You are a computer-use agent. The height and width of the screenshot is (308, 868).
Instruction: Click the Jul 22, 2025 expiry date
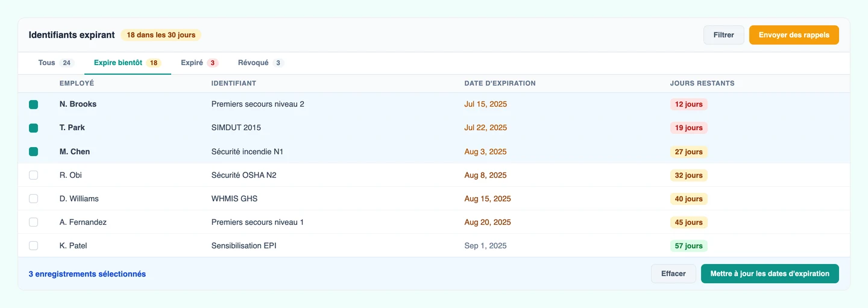click(x=486, y=128)
